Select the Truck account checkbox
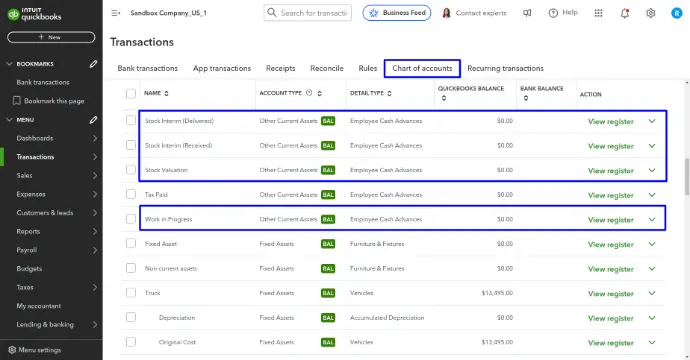This screenshot has width=690, height=360. pos(131,293)
